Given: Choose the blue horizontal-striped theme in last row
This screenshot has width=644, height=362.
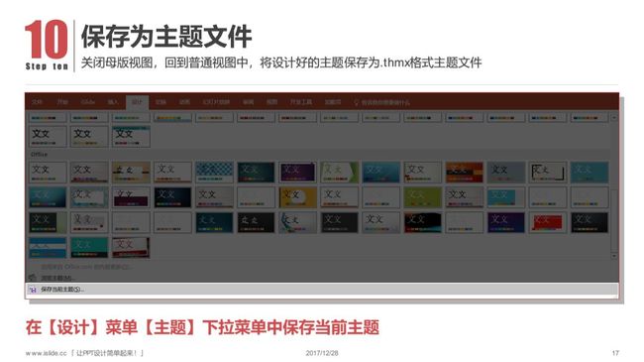Looking at the screenshot, I should (x=48, y=247).
